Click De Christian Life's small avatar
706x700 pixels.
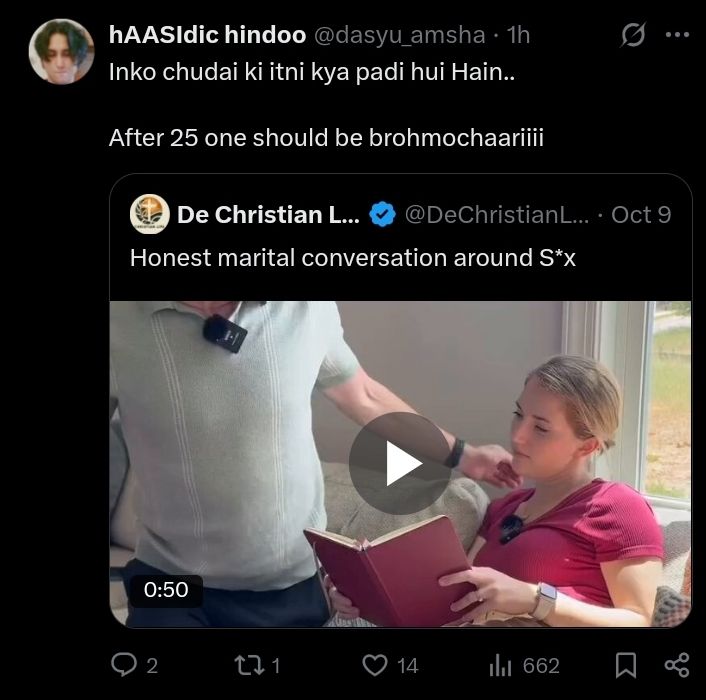pyautogui.click(x=149, y=214)
